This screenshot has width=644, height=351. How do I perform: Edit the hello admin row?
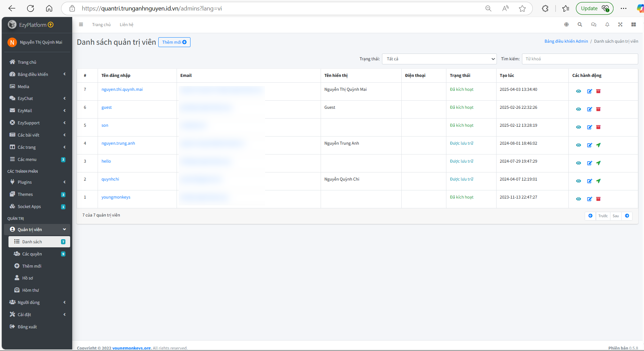(x=589, y=163)
